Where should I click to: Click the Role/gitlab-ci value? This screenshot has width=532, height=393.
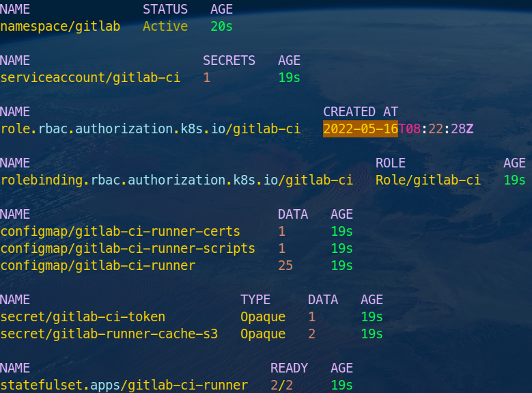(428, 180)
